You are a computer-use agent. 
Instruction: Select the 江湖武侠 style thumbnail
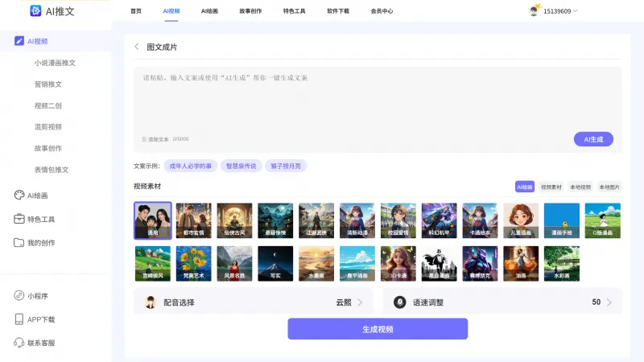pos(316,220)
